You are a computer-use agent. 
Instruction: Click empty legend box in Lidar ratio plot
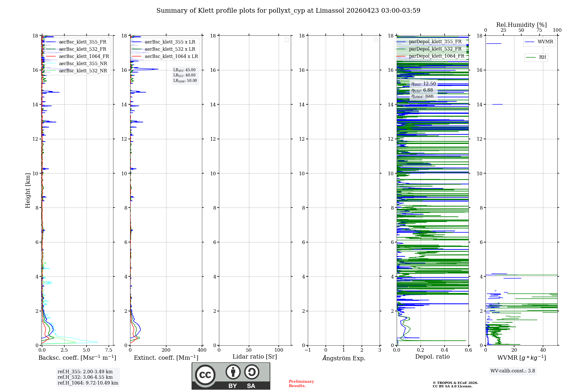(287, 40)
